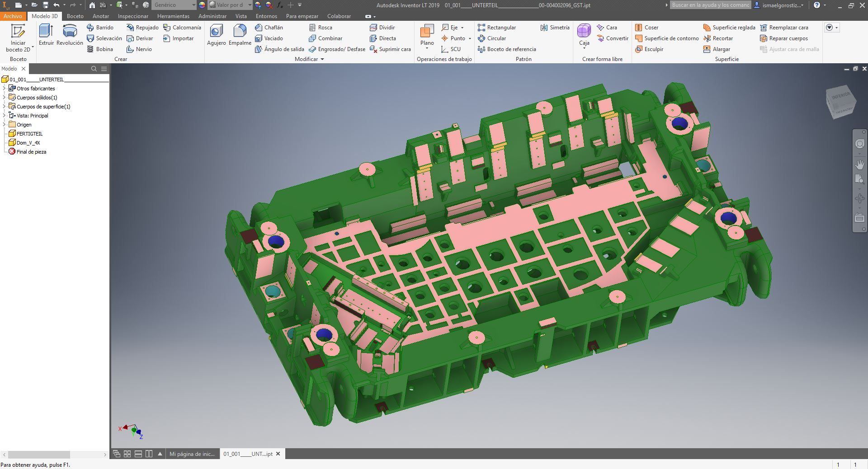Start a 2D sketch with Iniciar boceto 2D

pos(18,38)
